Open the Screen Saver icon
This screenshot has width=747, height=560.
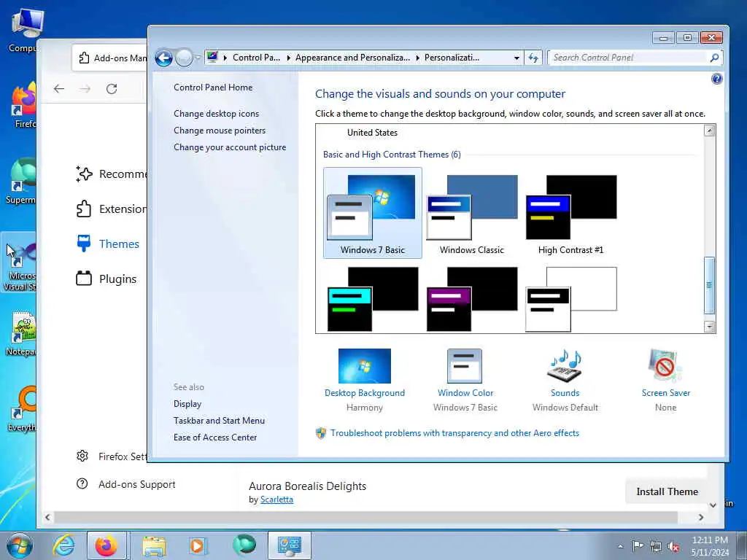coord(665,366)
